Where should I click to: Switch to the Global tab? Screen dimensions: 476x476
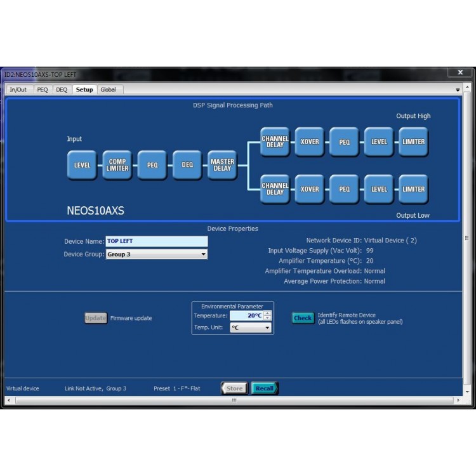tap(109, 89)
